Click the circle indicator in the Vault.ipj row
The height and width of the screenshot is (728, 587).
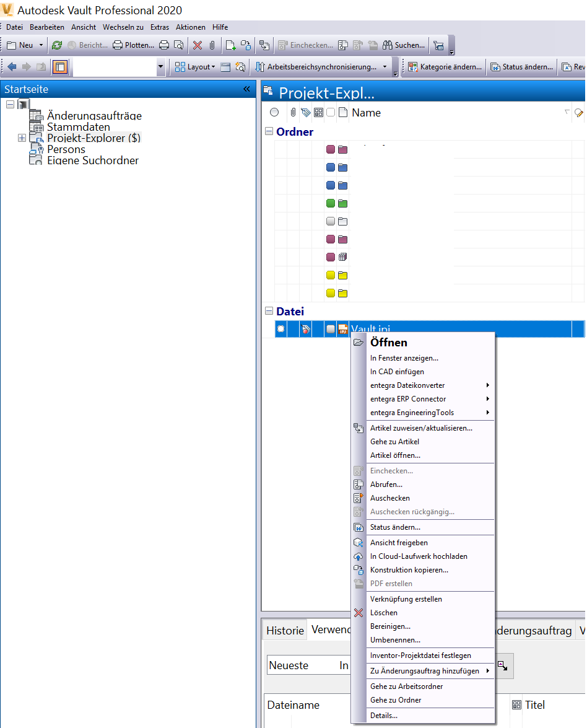pos(280,329)
